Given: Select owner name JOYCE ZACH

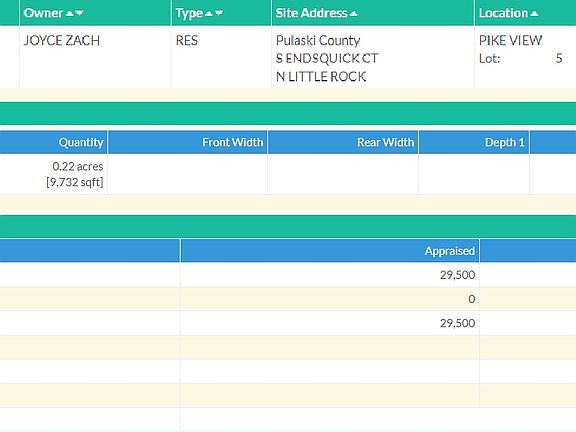Looking at the screenshot, I should click(x=62, y=40).
